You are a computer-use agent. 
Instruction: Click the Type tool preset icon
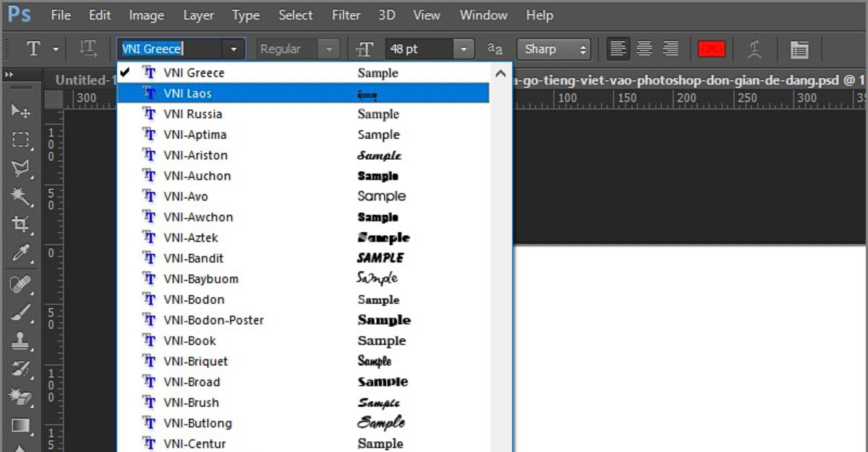(33, 49)
